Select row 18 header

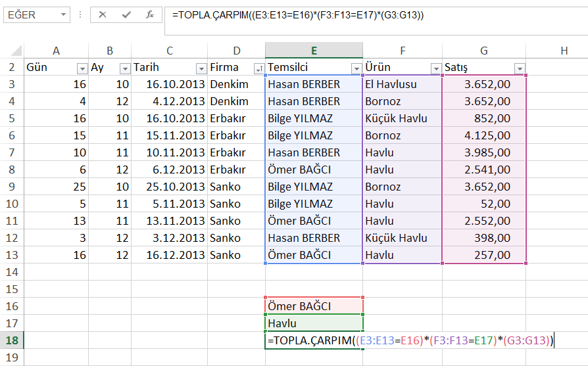coord(12,340)
